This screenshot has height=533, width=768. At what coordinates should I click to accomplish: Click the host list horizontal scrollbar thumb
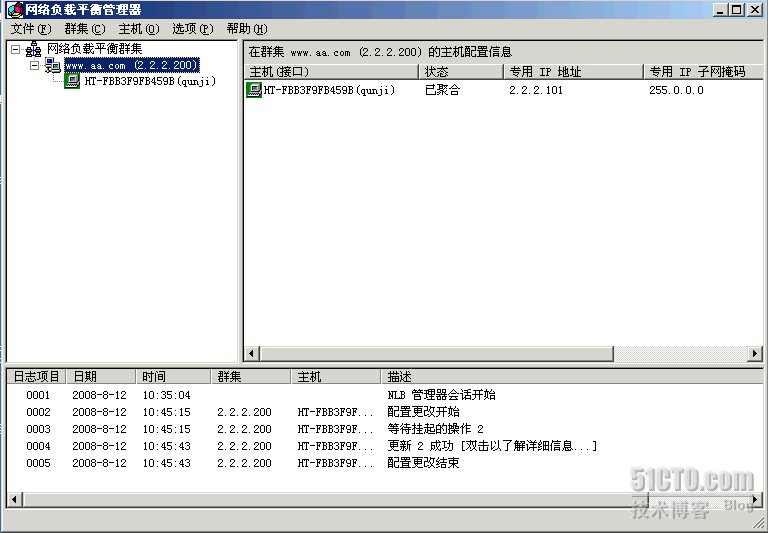pos(436,353)
